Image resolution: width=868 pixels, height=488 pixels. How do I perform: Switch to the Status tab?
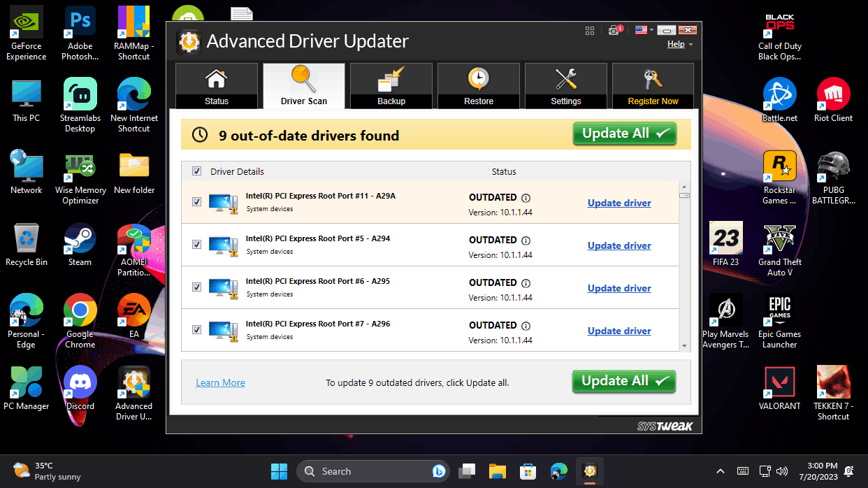[x=217, y=85]
